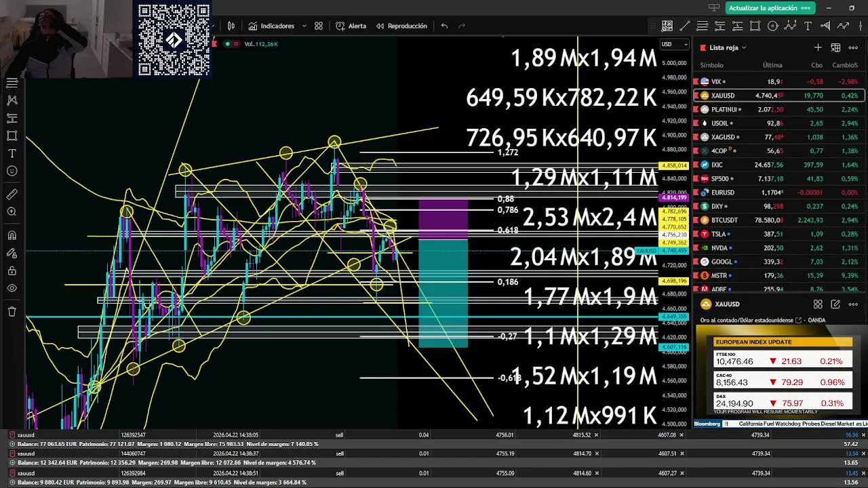
Task: Select the left sidebar text annotation tool
Action: [x=12, y=154]
